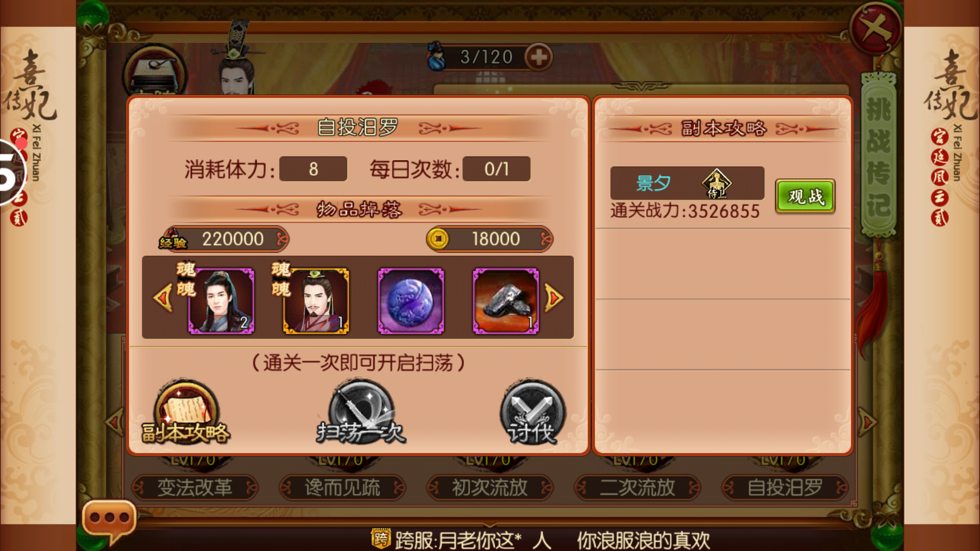Tap the 扫荡一次 sweep icon

361,412
